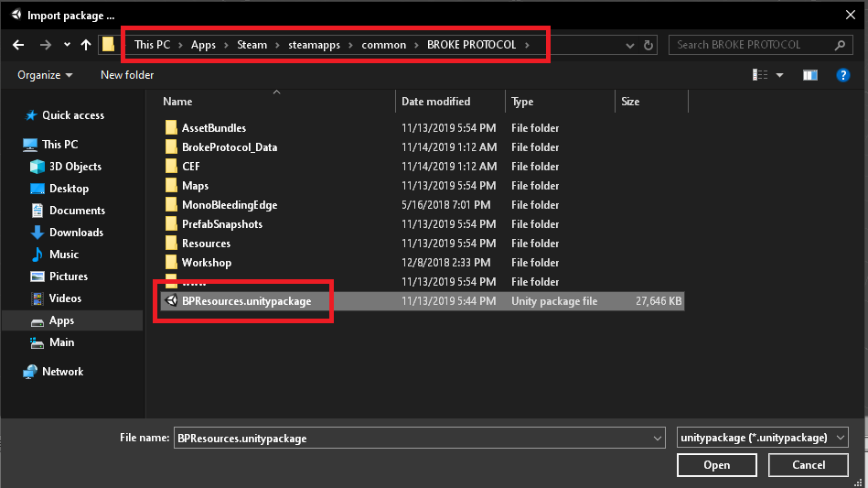Expand the chevron after This PC breadcrumb
Image resolution: width=868 pixels, height=488 pixels.
click(180, 45)
